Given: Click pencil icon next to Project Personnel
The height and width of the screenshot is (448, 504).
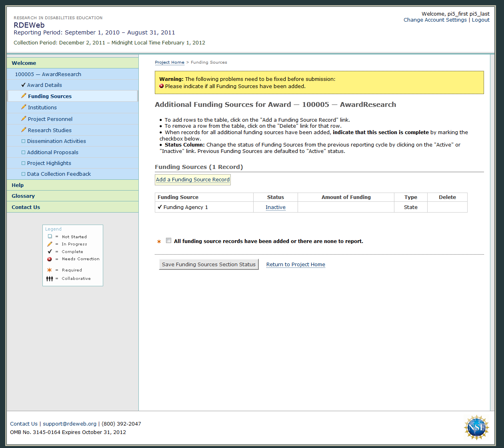Looking at the screenshot, I should tap(24, 119).
